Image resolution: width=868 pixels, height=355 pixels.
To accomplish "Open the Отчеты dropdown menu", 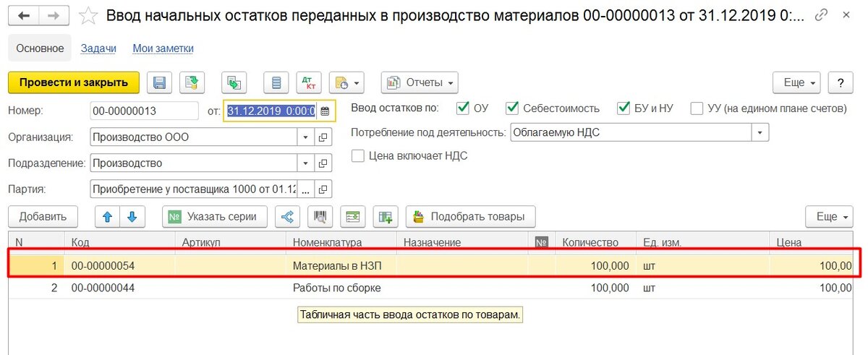I will [x=420, y=82].
